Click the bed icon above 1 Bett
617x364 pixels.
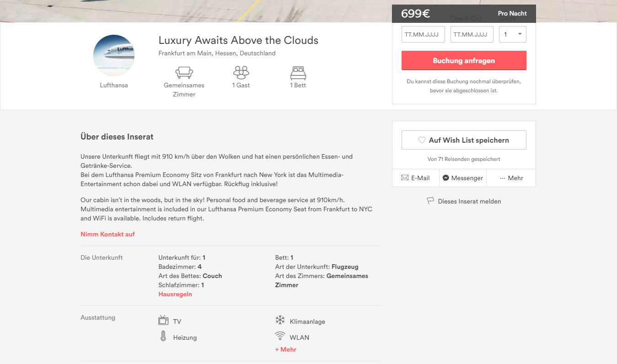tap(298, 73)
